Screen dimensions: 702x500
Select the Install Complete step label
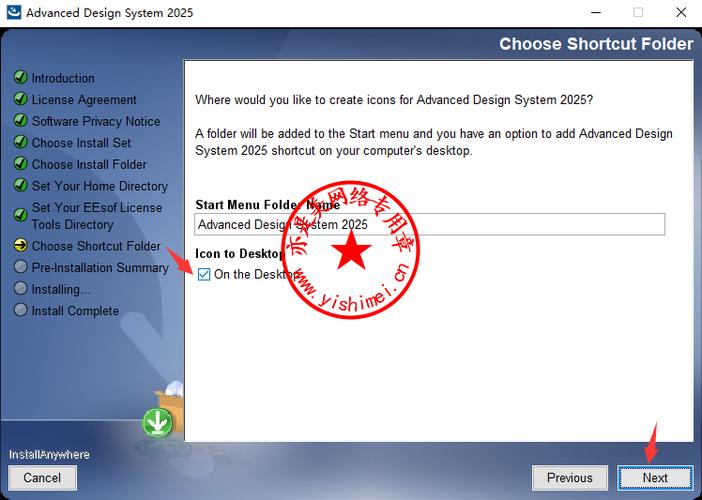click(75, 311)
